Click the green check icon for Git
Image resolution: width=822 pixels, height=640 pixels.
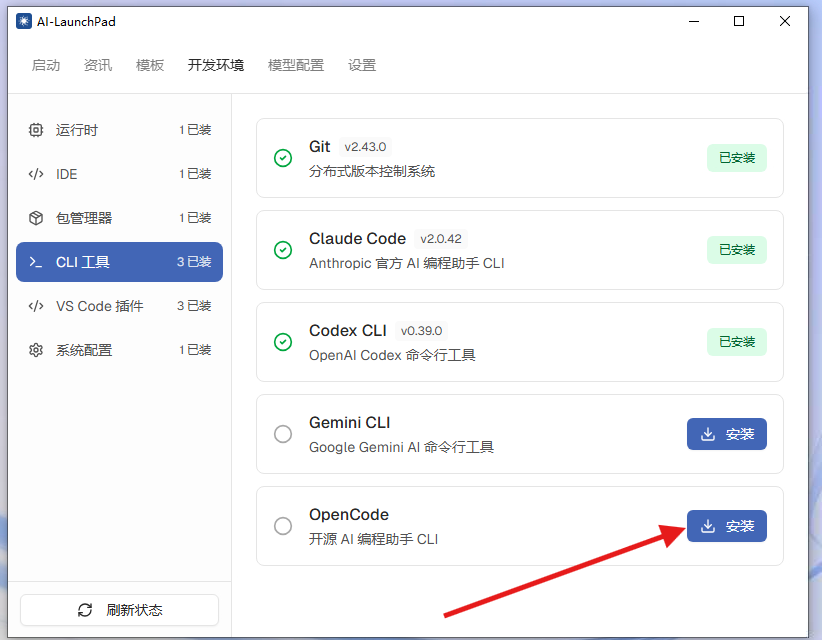click(x=283, y=158)
